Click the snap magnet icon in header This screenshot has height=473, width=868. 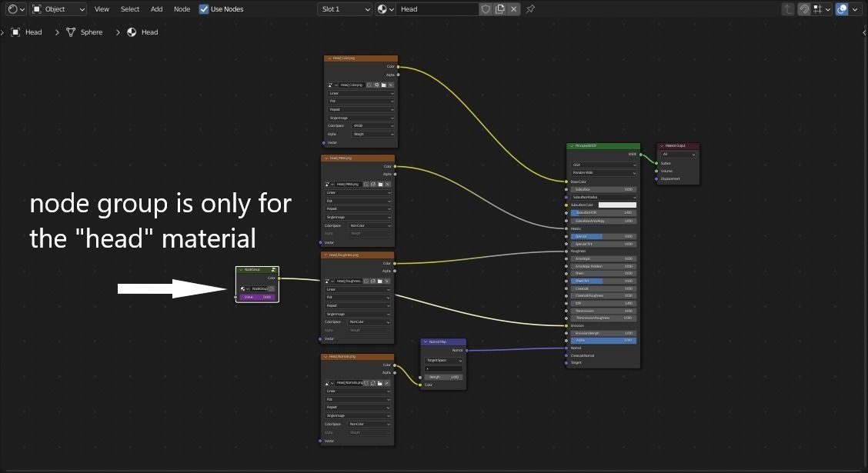(x=804, y=9)
